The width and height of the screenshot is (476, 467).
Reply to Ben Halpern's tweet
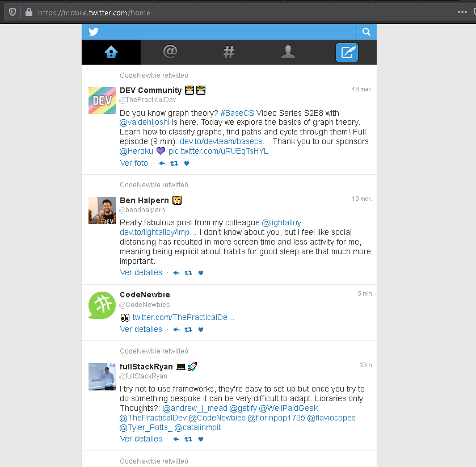click(176, 273)
